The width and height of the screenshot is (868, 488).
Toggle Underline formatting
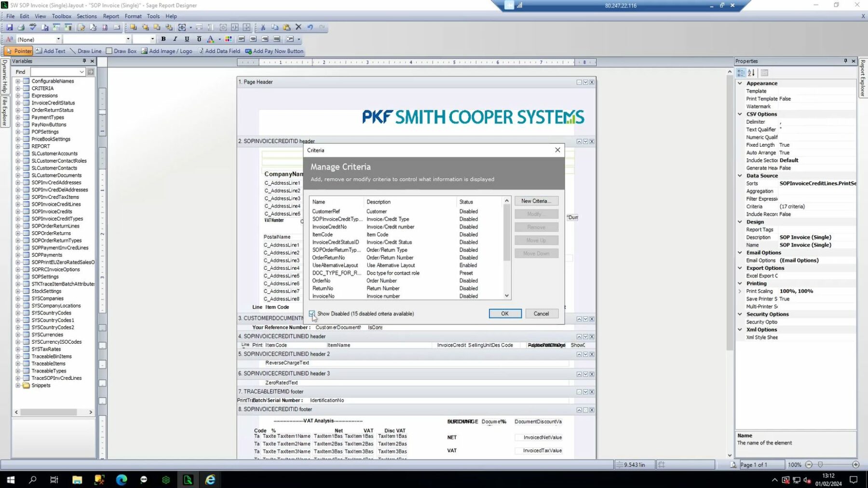(x=187, y=39)
